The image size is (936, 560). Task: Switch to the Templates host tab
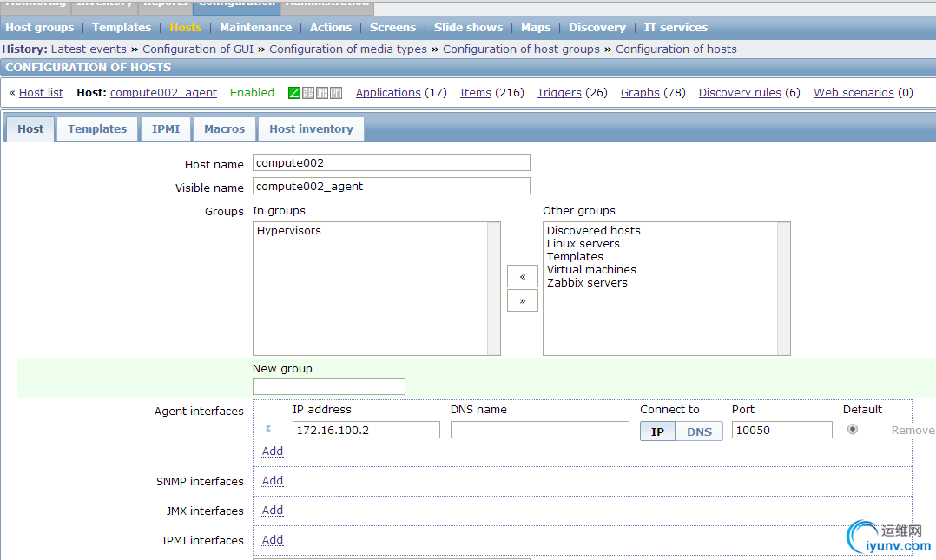click(x=97, y=129)
